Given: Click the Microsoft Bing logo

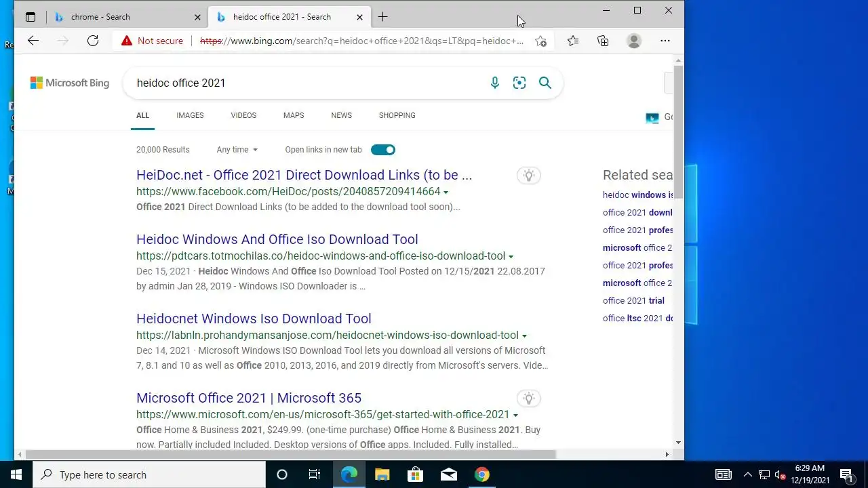Looking at the screenshot, I should pos(70,83).
